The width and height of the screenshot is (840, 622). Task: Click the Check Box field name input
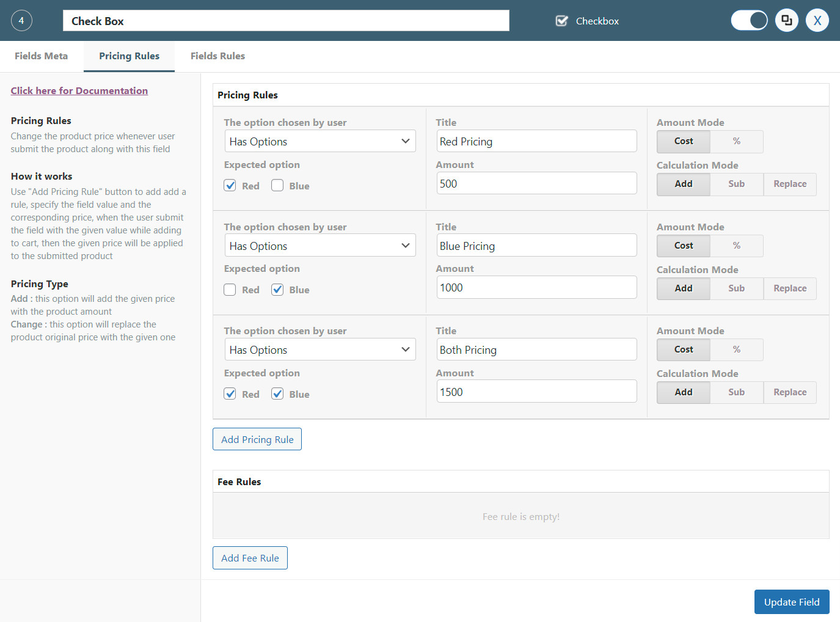[x=286, y=21]
